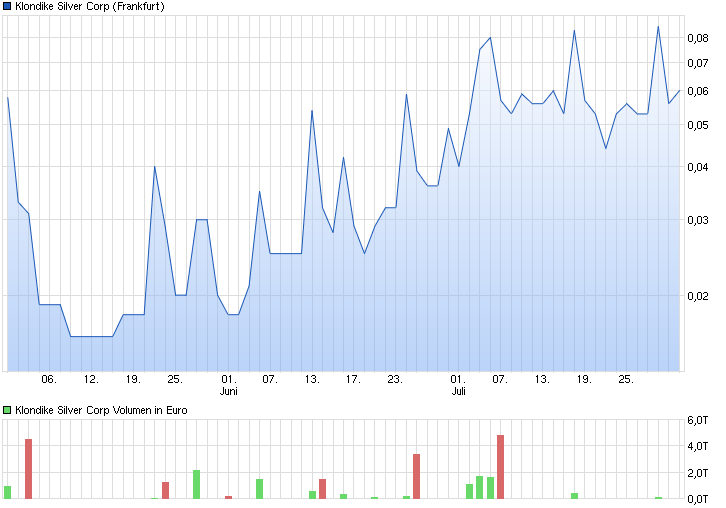Screen dimensions: 726x508
Task: Click the red volume bar after 23. Juni
Action: click(416, 477)
